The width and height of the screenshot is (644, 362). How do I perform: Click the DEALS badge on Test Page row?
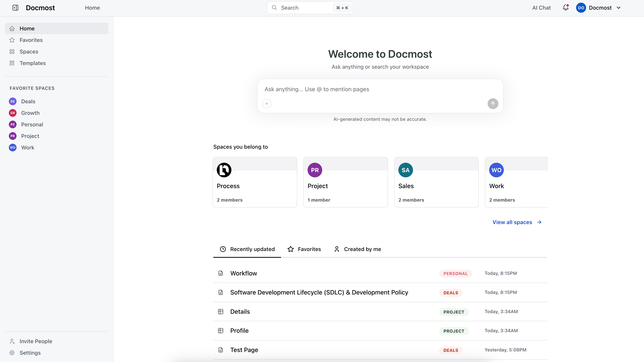pos(451,350)
